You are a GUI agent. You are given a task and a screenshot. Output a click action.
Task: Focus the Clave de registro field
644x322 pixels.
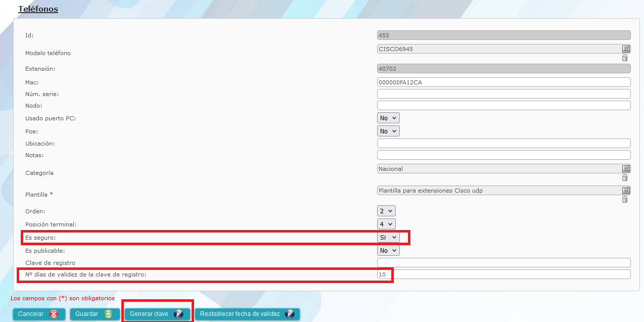(504, 263)
